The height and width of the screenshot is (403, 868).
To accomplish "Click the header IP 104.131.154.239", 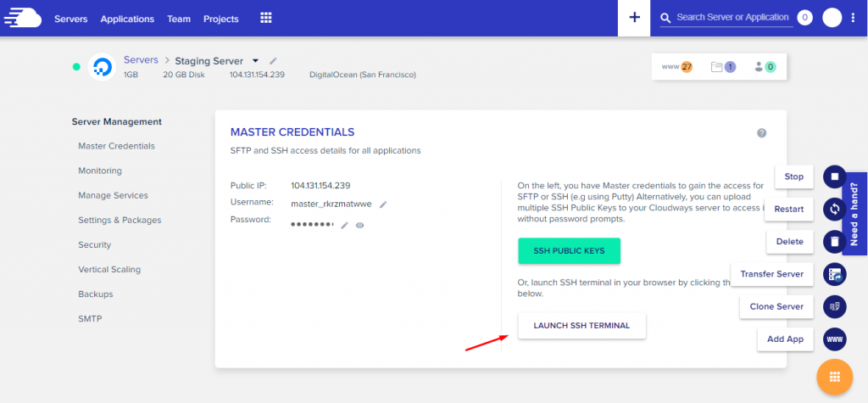I will tap(257, 75).
